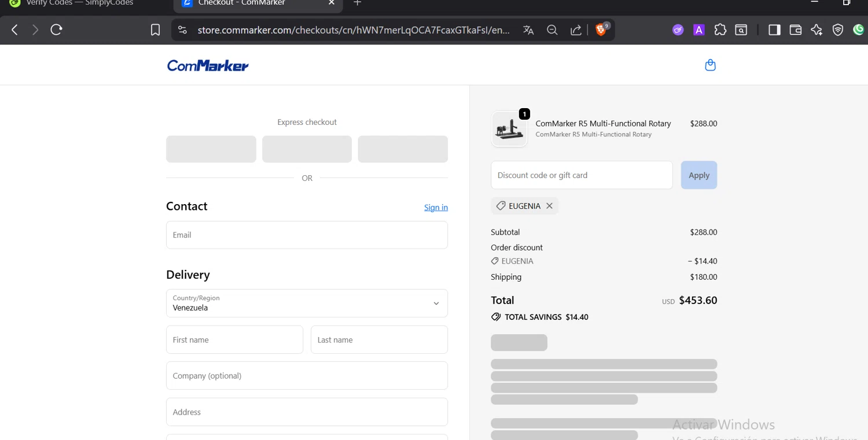
Task: Toggle the browser sidebar panel
Action: [x=774, y=30]
